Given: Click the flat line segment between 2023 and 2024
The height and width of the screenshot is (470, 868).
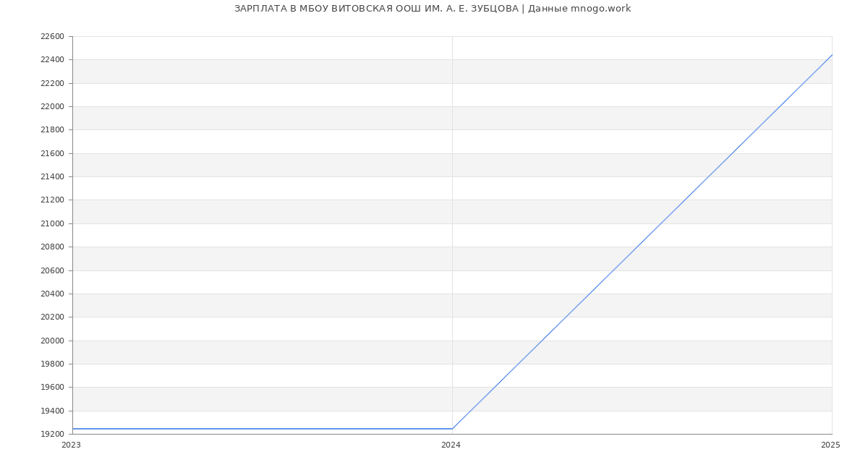Looking at the screenshot, I should (x=262, y=429).
